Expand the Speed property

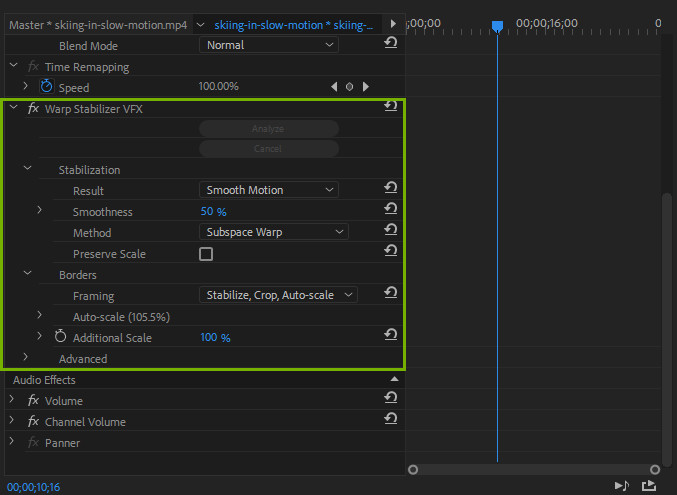click(25, 86)
